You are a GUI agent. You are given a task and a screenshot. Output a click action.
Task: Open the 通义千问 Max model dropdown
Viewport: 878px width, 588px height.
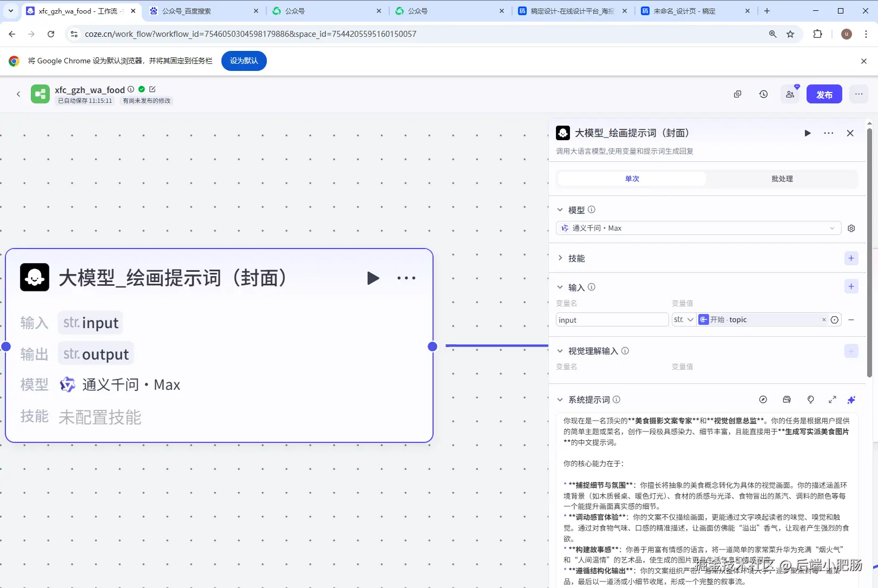point(698,228)
